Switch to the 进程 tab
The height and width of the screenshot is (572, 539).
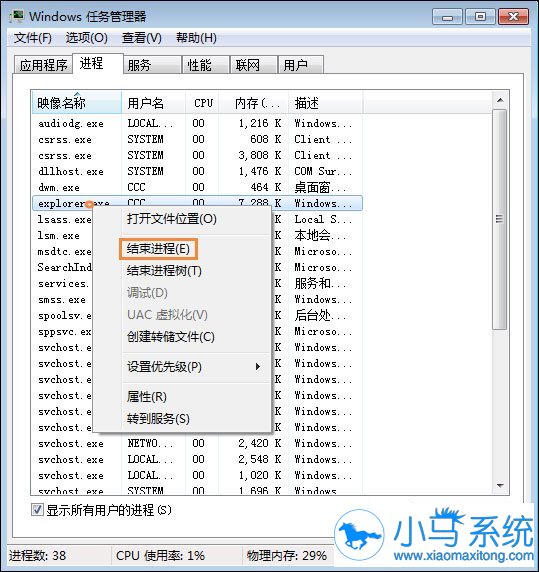click(98, 63)
